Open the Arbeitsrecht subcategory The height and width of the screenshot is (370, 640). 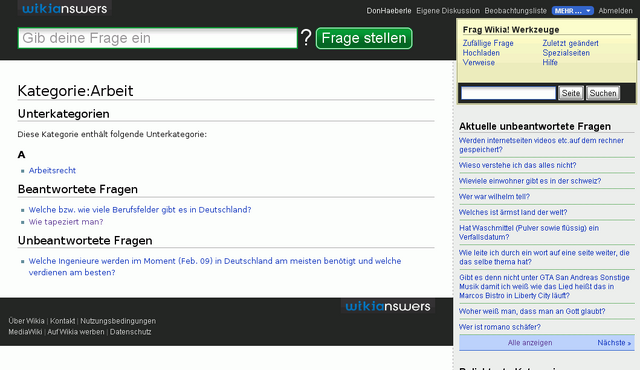click(x=52, y=171)
